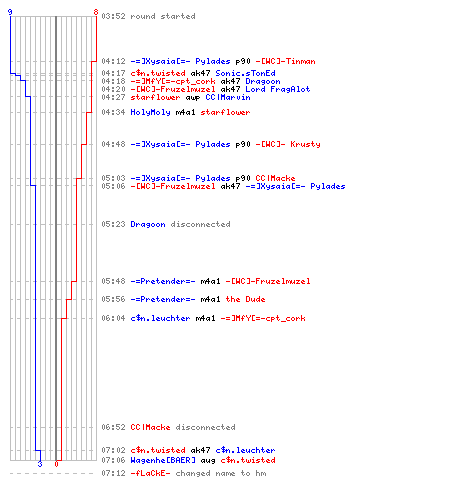450x500 pixels.
Task: Click Sonic.sTonEd in the 04:17 kill
Action: coord(245,73)
